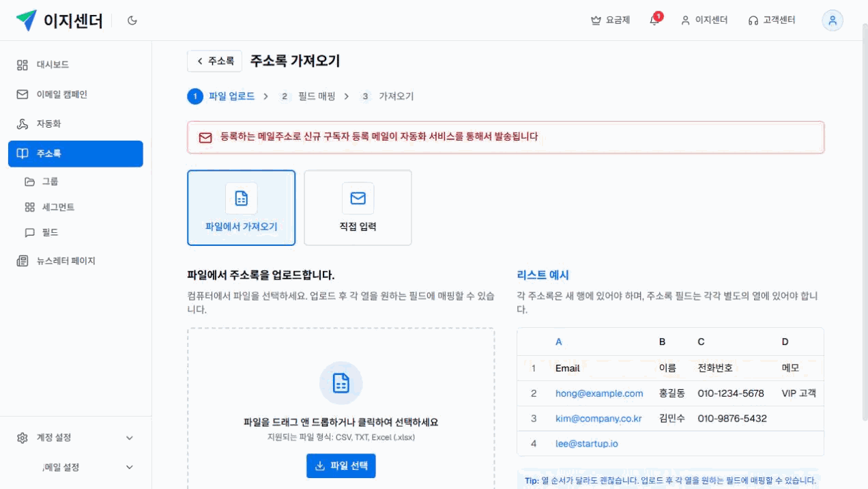Select step 3 가져오기
This screenshot has height=489, width=868.
[x=386, y=96]
